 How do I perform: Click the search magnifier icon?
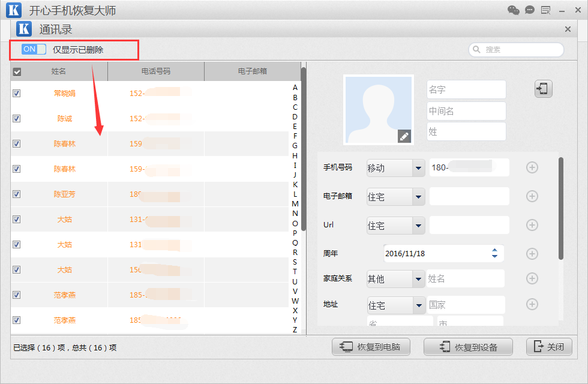[x=476, y=49]
